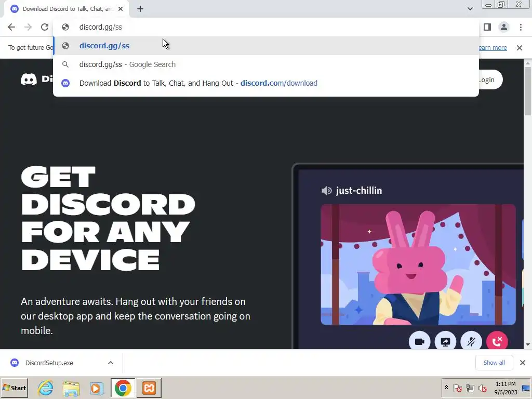Click the just-chillin channel label
The image size is (532, 399).
pyautogui.click(x=359, y=191)
